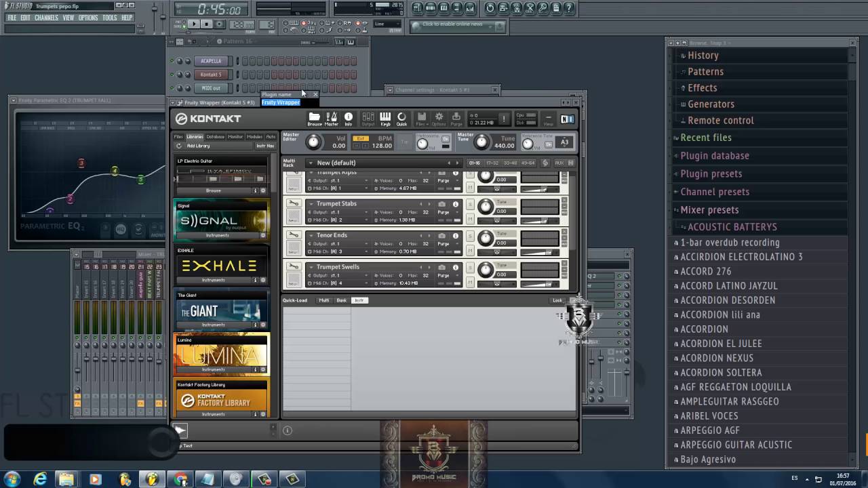This screenshot has height=488, width=868.
Task: Click the snapshot camera icon on Trumpet Stabs
Action: [442, 204]
